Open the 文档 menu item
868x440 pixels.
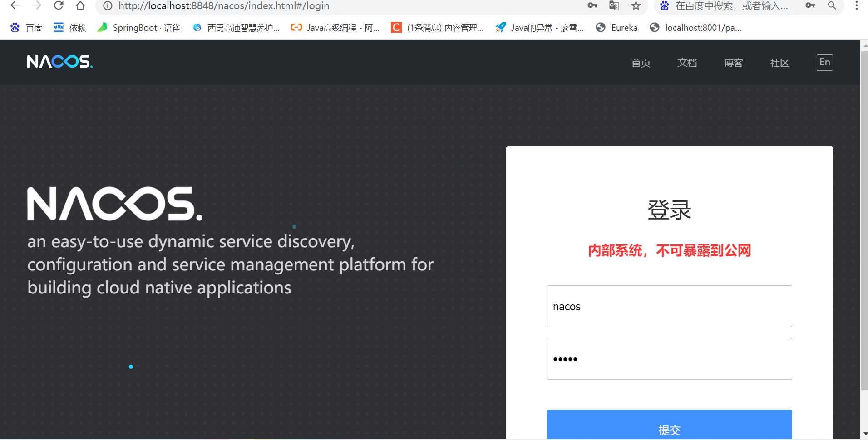687,62
